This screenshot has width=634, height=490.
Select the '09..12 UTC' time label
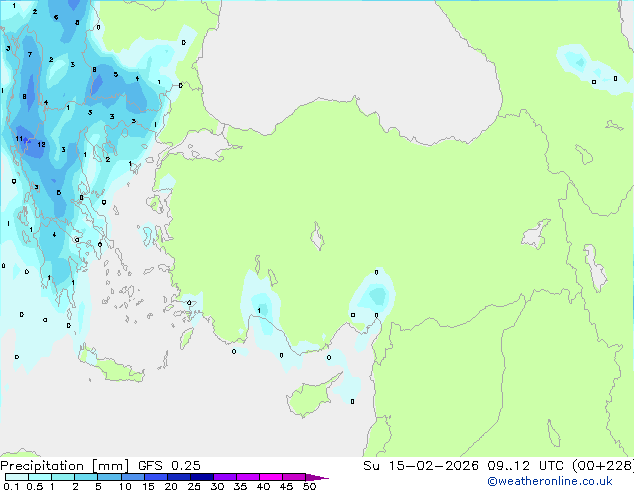click(525, 466)
